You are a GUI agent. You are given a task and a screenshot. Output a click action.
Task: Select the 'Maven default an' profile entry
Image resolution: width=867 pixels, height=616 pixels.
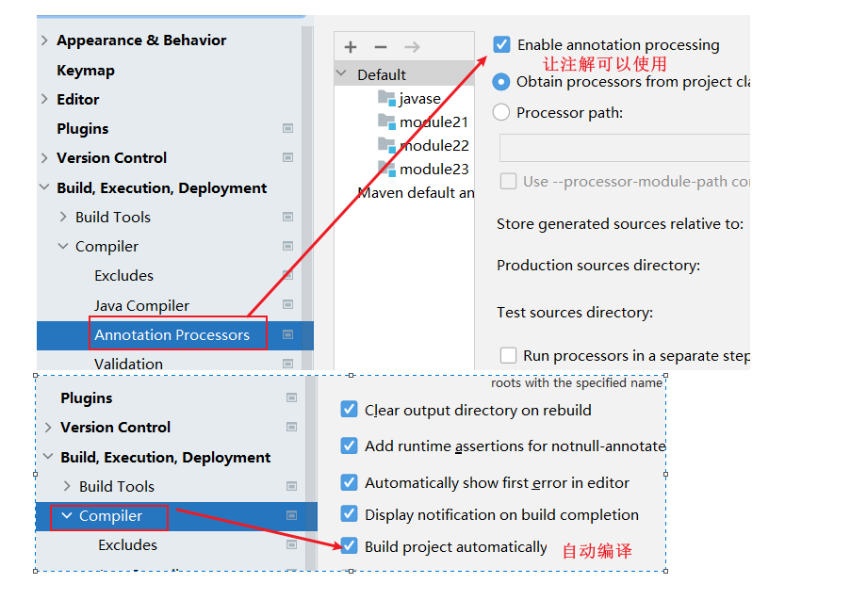pos(416,193)
